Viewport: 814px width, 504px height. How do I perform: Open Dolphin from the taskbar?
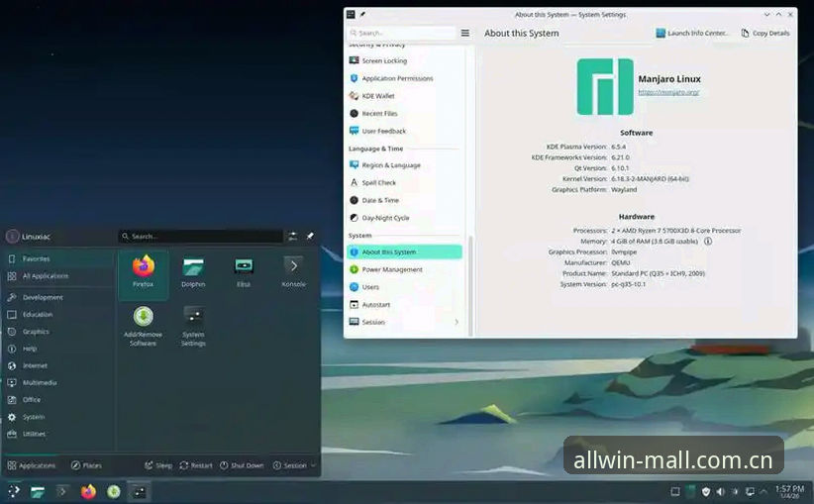(x=38, y=491)
